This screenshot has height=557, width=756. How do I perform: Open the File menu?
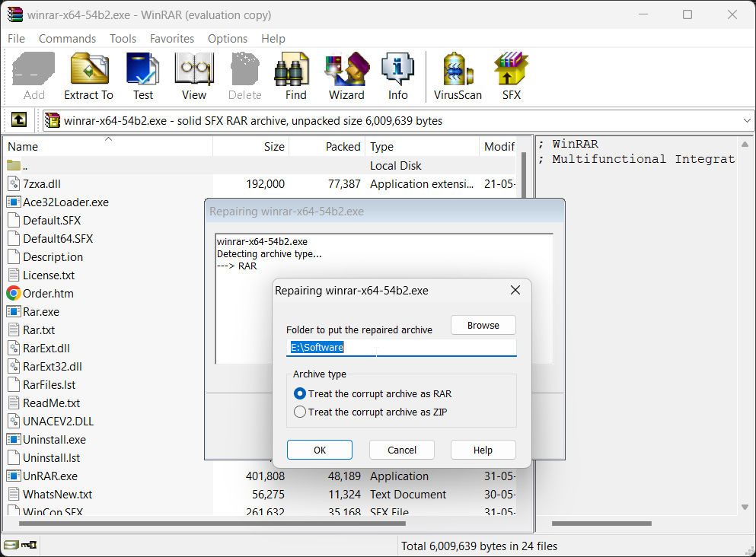[17, 39]
